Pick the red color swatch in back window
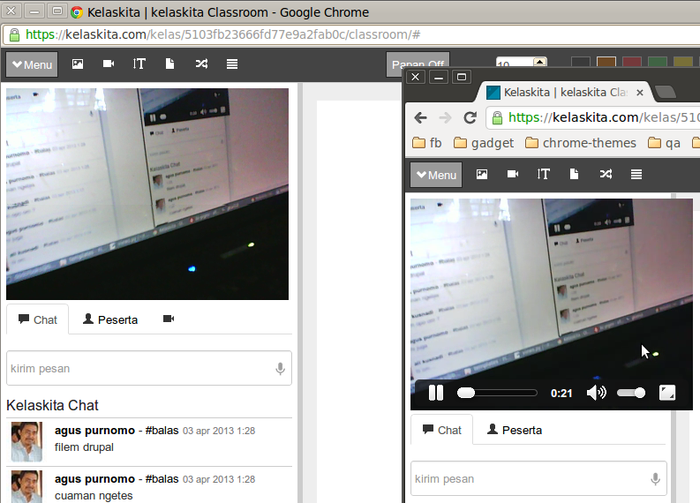700x503 pixels. pyautogui.click(x=632, y=62)
